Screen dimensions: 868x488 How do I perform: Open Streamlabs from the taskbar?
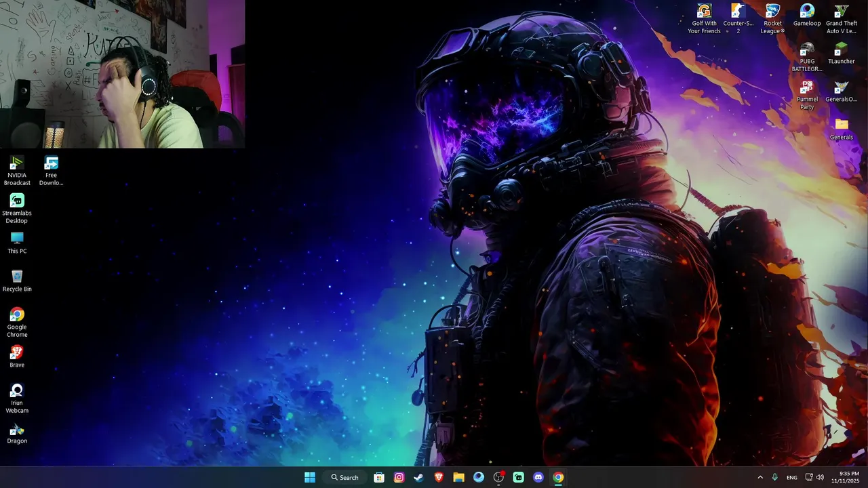[x=519, y=477]
